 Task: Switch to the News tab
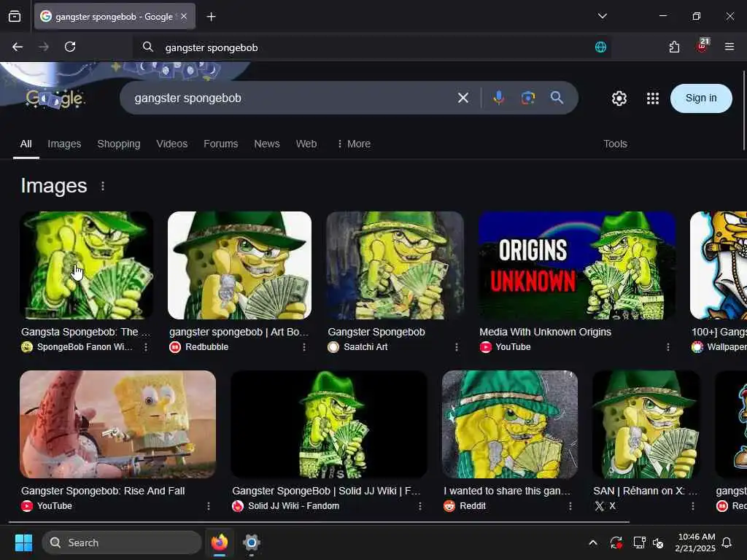pos(267,144)
